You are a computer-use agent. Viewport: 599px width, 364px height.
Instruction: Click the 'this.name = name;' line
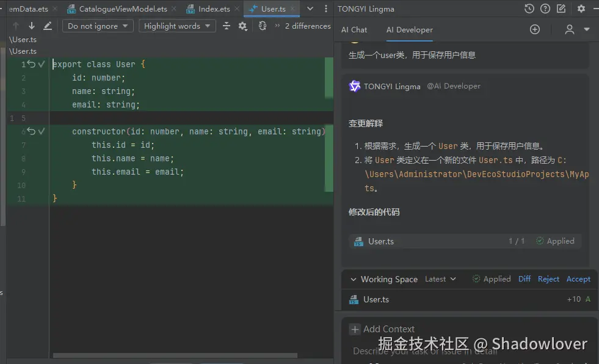point(133,159)
